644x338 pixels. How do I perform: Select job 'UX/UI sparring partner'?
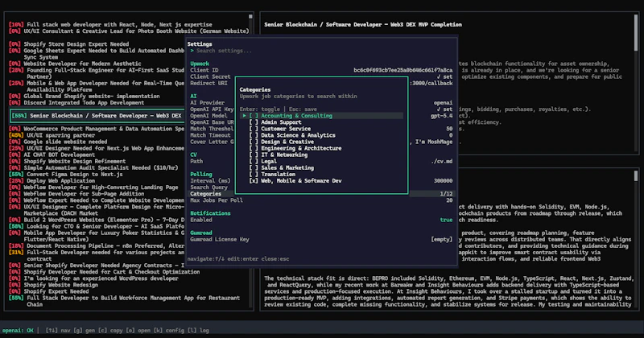52,135
